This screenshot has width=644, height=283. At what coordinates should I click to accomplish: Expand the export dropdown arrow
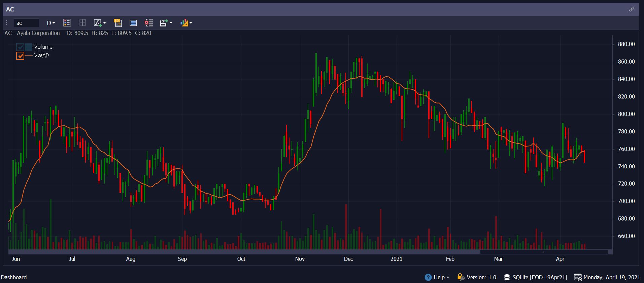click(x=171, y=23)
